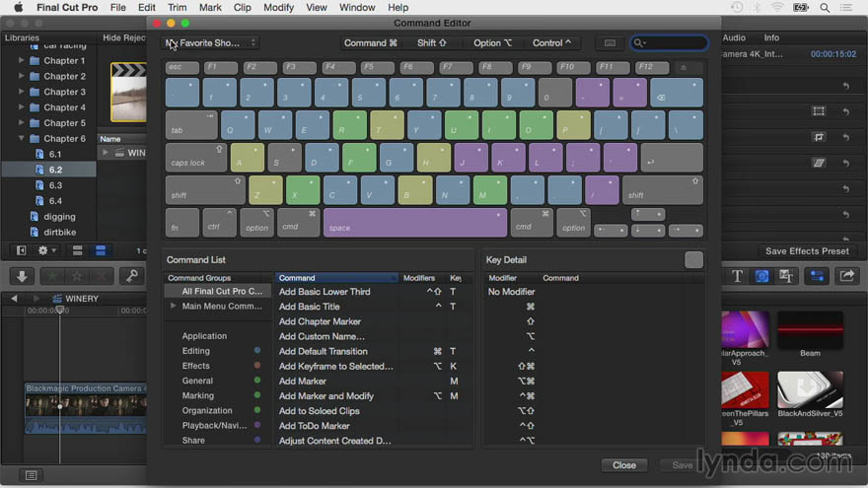Click Save Effects Preset button
This screenshot has height=488, width=868.
click(807, 251)
